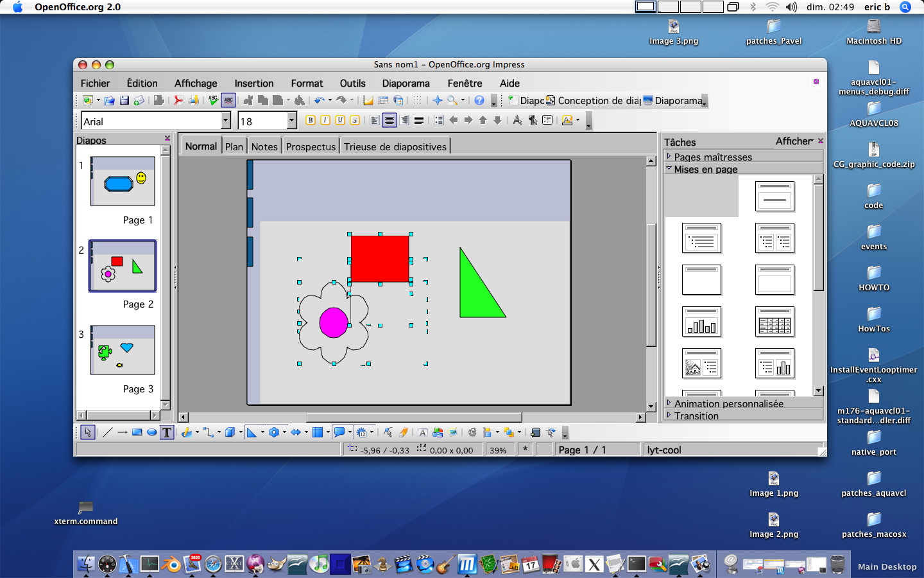Image resolution: width=924 pixels, height=578 pixels.
Task: Switch to the Plan tab
Action: tap(234, 146)
